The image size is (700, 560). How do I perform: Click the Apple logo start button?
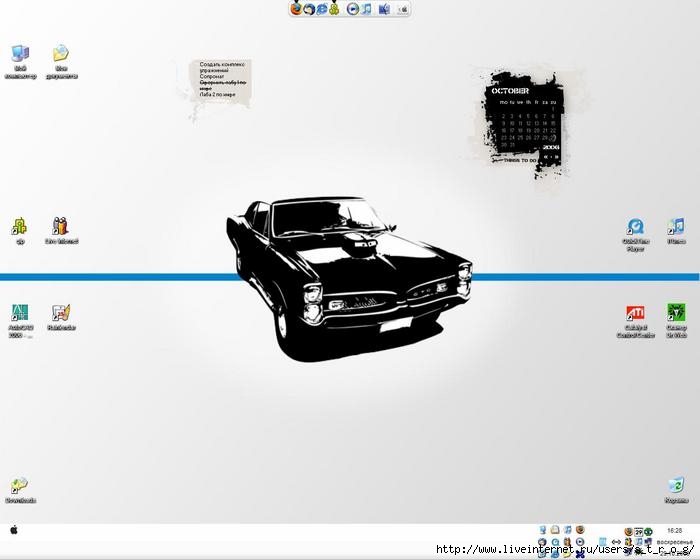pos(14,530)
